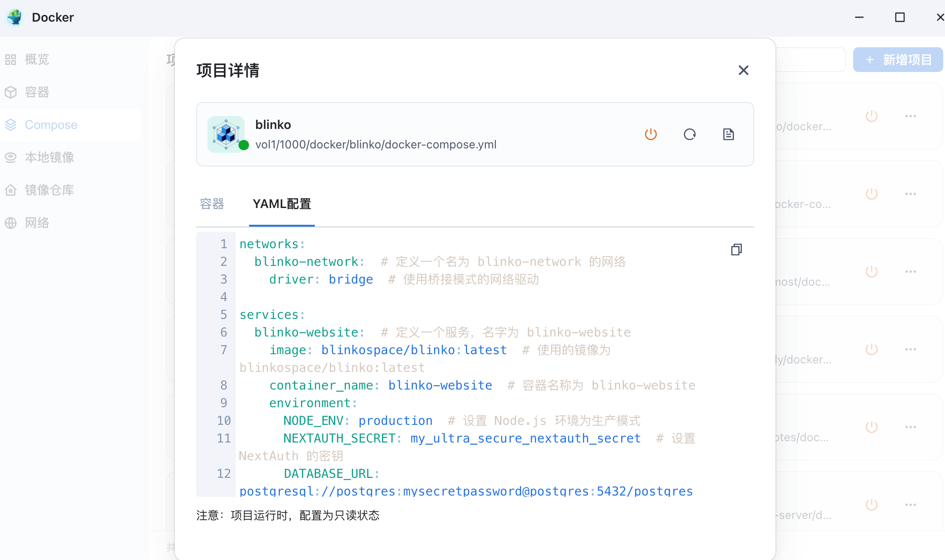Screen dimensions: 945x560
Task: Open more options for otes/doc... row
Action: click(911, 427)
